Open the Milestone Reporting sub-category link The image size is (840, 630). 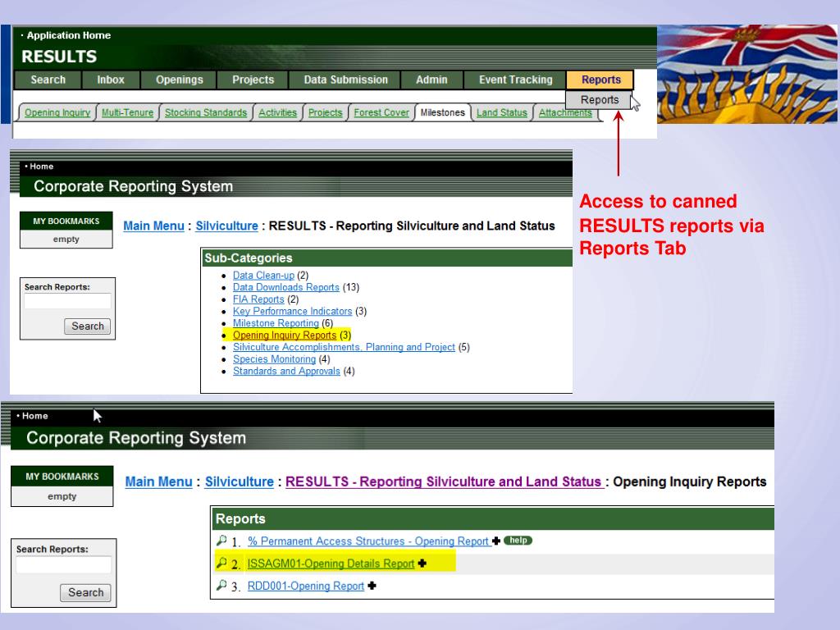(x=275, y=323)
